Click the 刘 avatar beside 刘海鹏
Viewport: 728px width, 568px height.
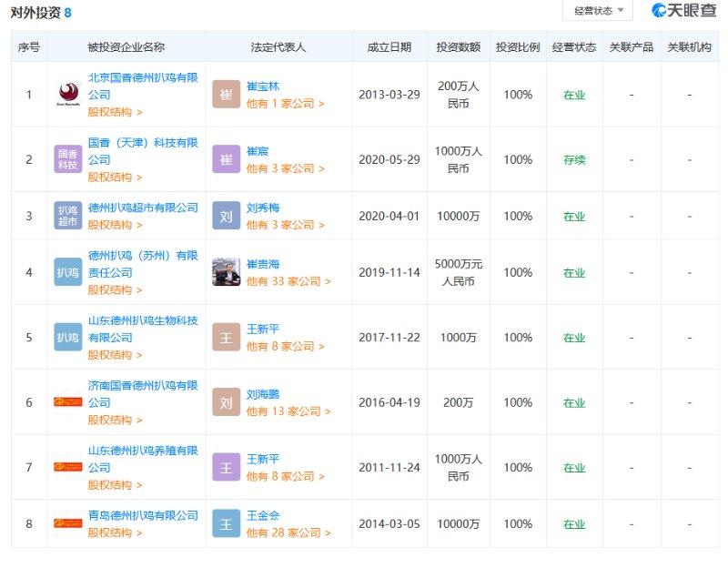[x=226, y=401]
